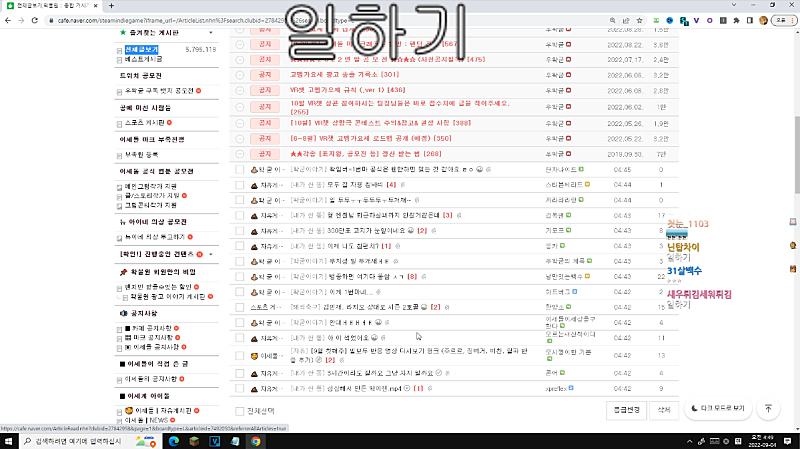The width and height of the screenshot is (800, 449).
Task: Click the browser forward arrow
Action: (x=21, y=20)
